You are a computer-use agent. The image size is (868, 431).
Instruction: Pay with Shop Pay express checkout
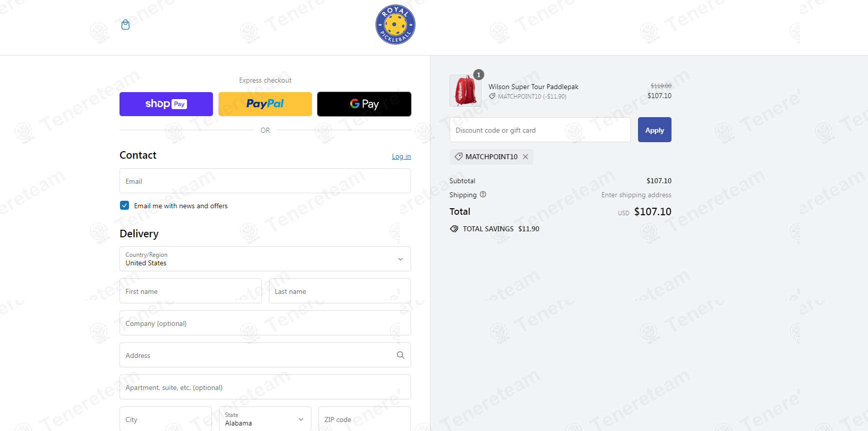(x=166, y=104)
